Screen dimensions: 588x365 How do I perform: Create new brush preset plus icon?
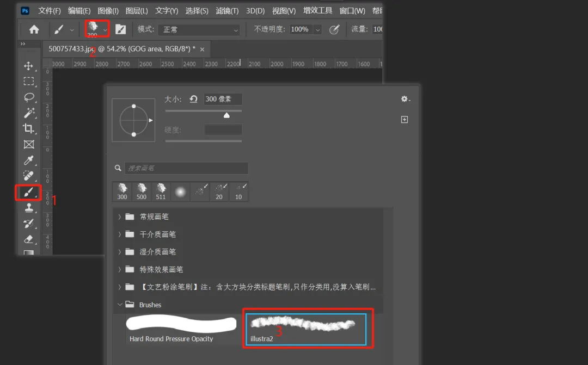[404, 120]
